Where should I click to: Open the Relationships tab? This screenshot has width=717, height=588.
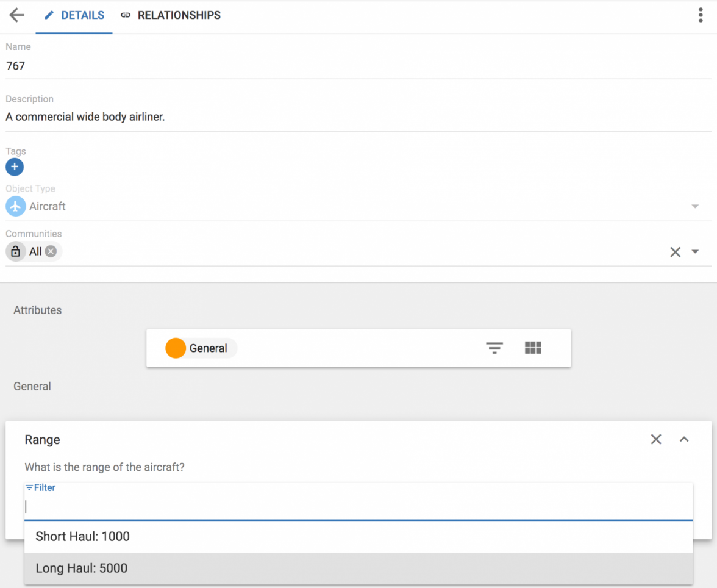[x=171, y=16]
